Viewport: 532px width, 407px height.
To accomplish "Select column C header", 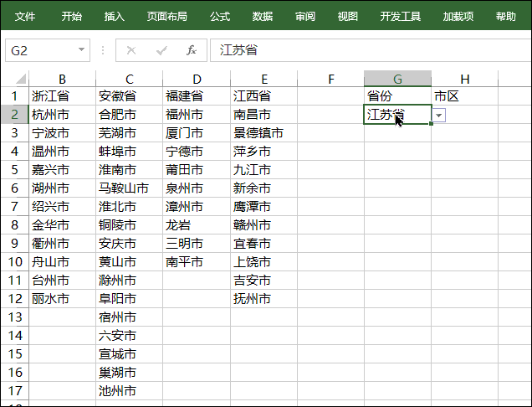I will (130, 79).
